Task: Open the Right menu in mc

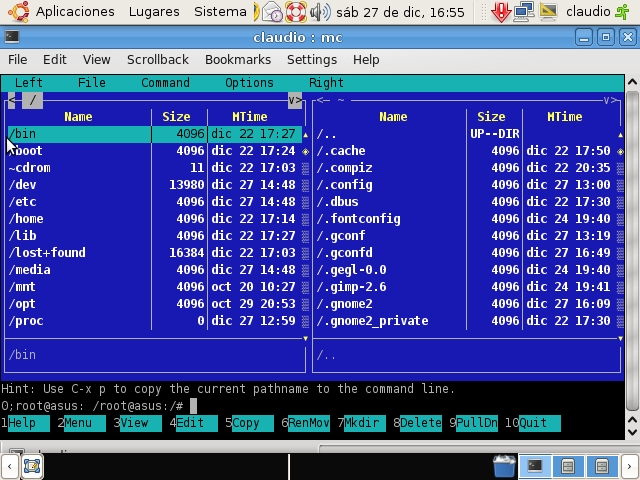Action: (326, 83)
